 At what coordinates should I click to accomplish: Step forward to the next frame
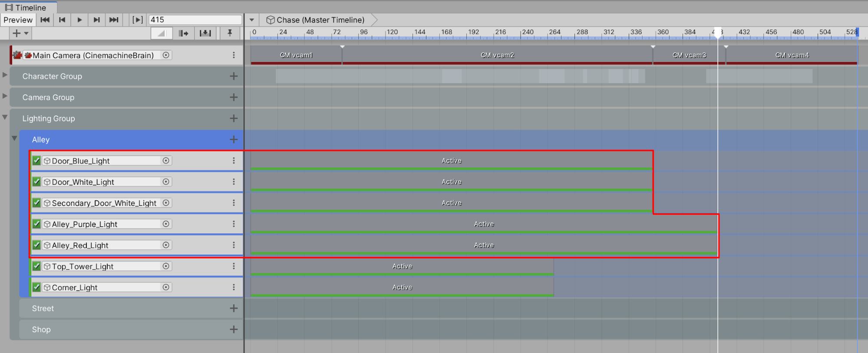(96, 20)
